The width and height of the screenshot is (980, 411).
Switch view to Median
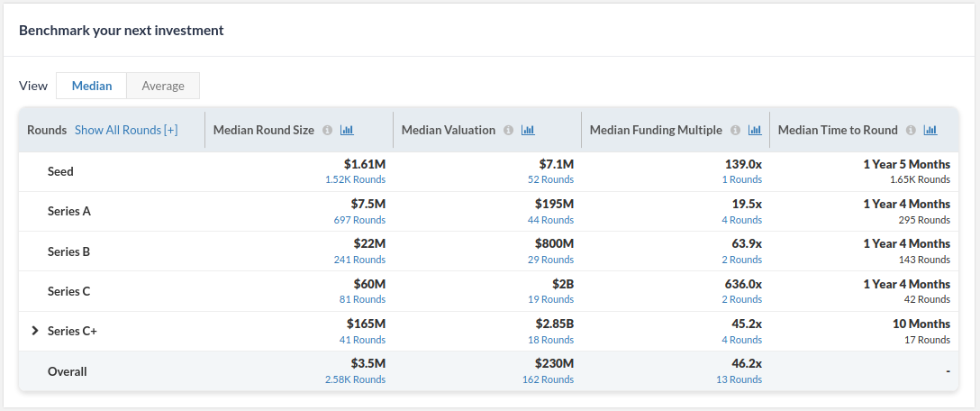(x=92, y=86)
